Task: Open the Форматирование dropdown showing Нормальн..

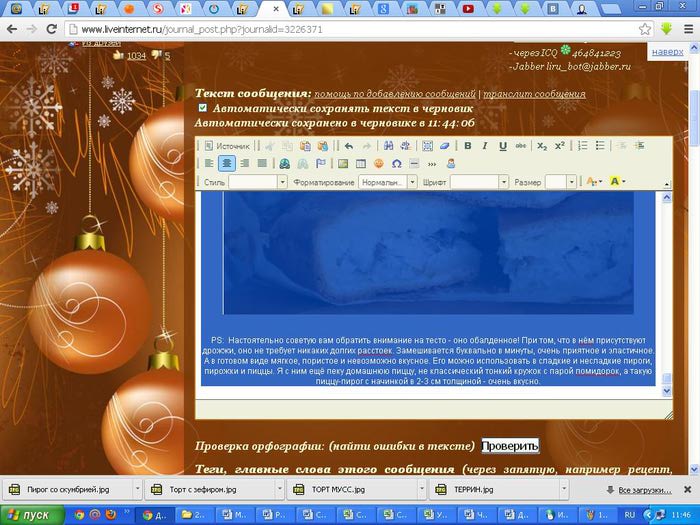Action: (x=412, y=182)
